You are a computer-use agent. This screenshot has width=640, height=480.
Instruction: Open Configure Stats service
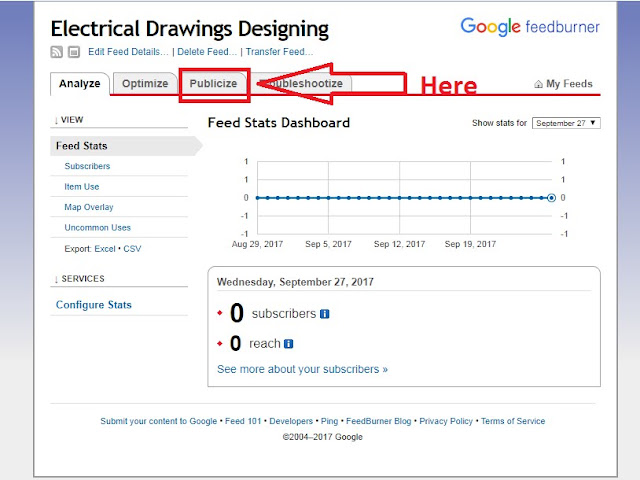[x=93, y=305]
